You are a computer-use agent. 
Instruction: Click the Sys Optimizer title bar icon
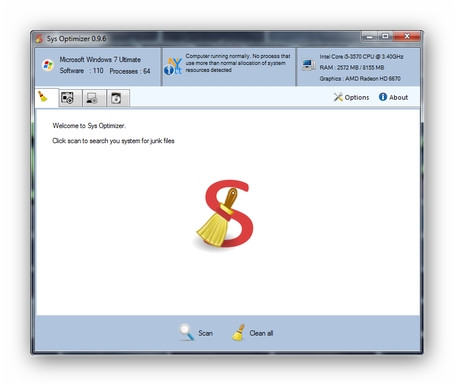point(39,39)
